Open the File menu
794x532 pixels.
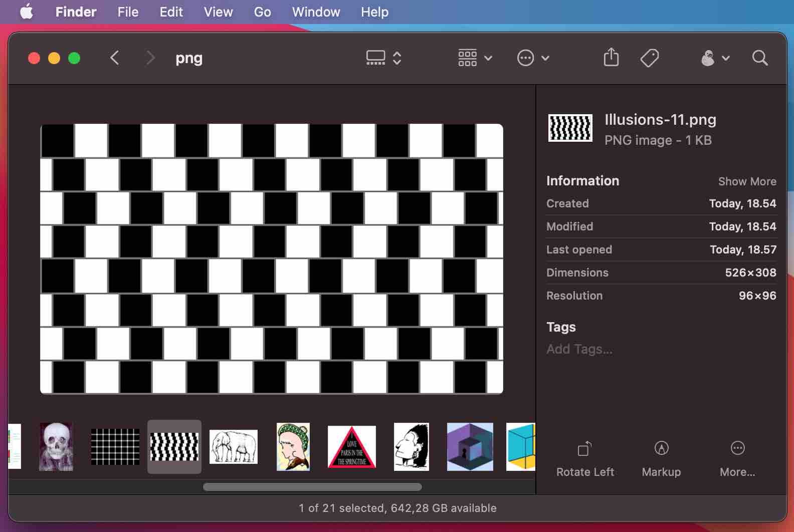(x=128, y=12)
